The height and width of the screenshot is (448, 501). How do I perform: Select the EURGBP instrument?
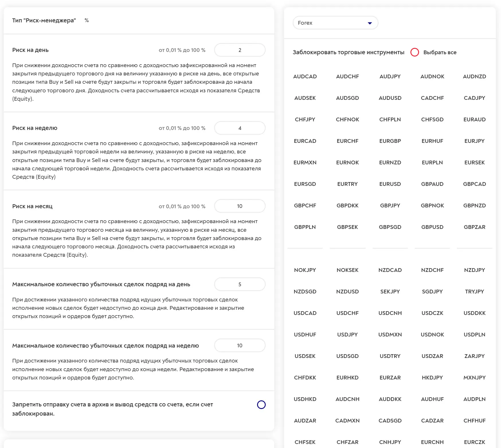pos(390,141)
